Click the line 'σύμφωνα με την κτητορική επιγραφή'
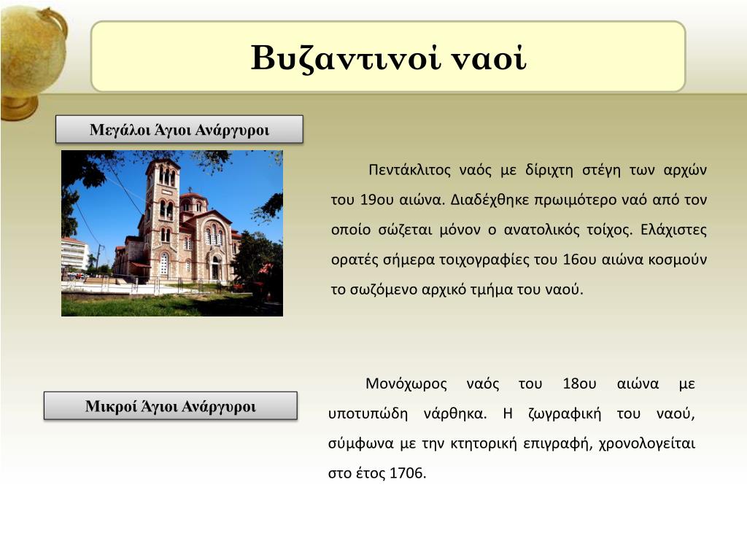747x560 pixels. click(460, 444)
